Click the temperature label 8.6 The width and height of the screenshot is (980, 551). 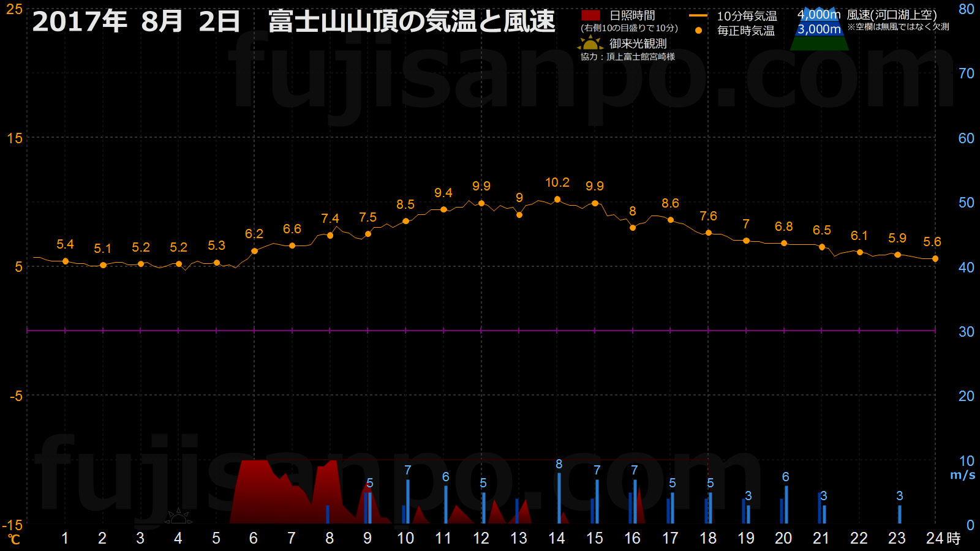[x=670, y=203]
